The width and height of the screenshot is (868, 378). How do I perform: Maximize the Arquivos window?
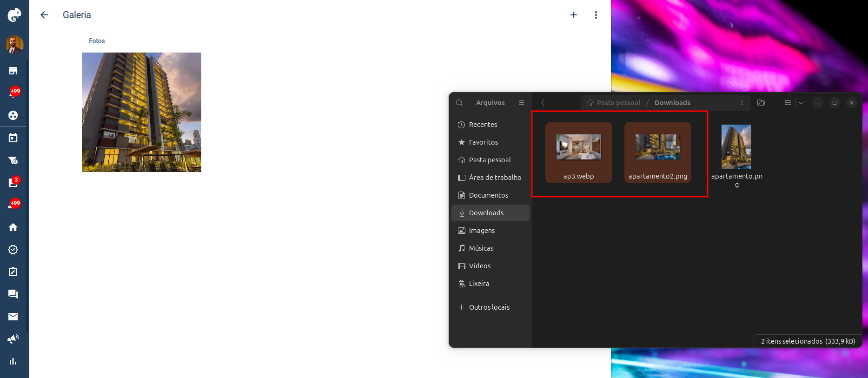coord(835,103)
